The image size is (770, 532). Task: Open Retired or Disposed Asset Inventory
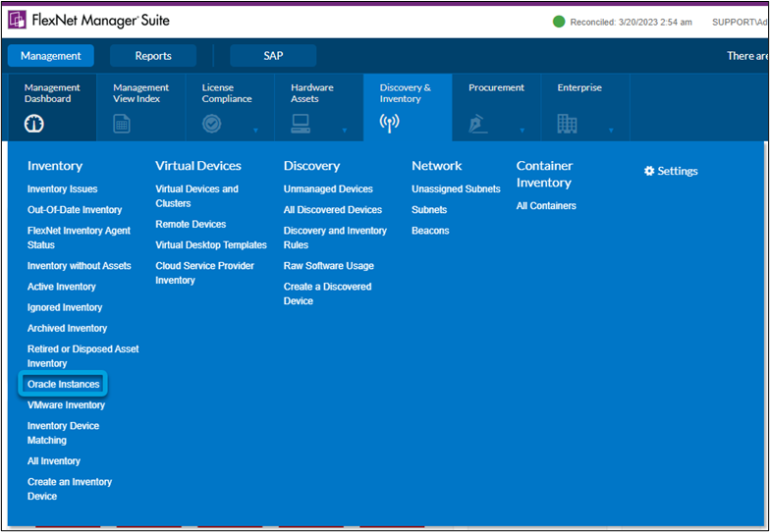coord(82,355)
